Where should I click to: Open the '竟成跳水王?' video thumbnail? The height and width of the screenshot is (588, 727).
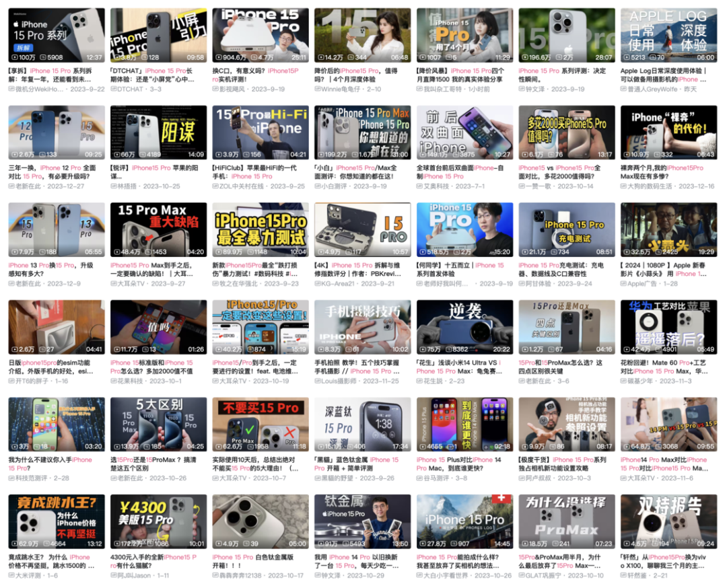(57, 522)
